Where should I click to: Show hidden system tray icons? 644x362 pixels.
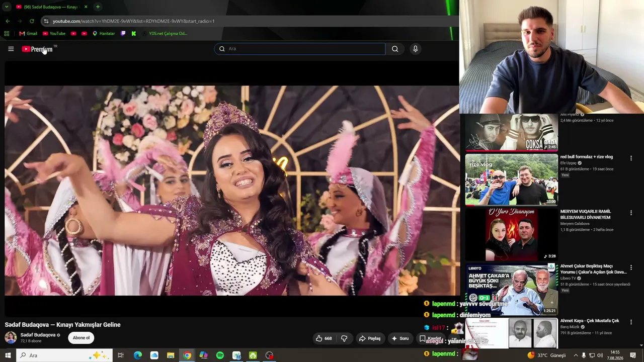pyautogui.click(x=576, y=355)
